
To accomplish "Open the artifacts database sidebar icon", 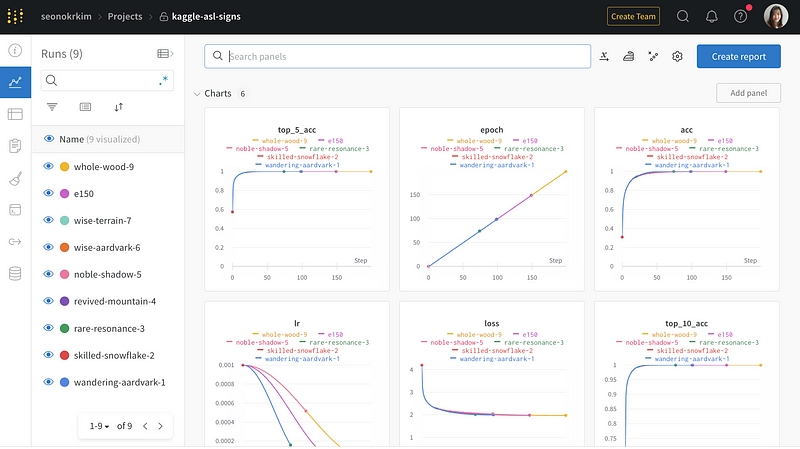I will point(15,274).
